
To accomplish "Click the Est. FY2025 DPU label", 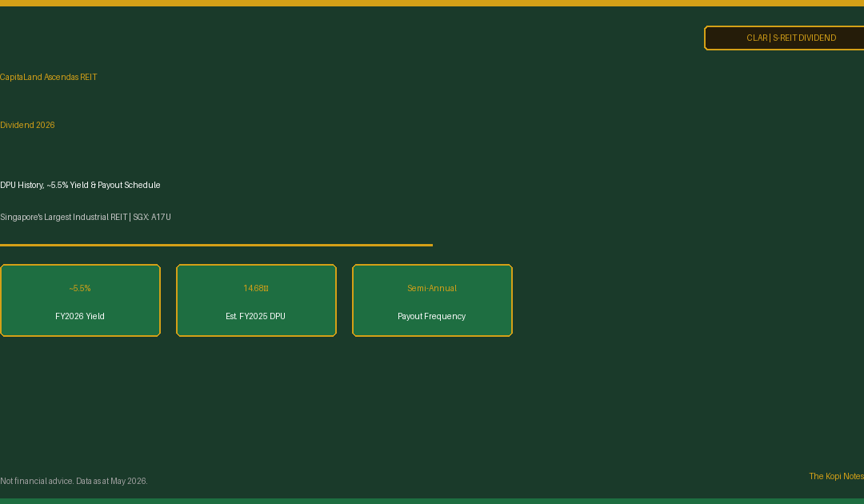I will [256, 316].
